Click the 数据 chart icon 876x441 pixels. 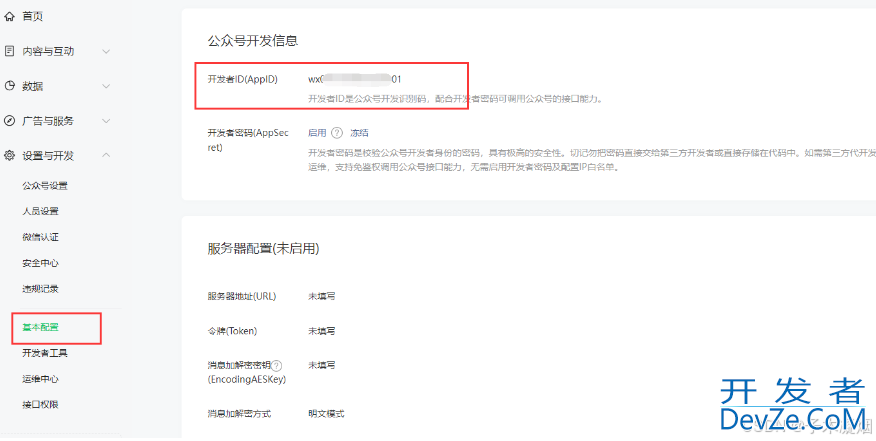click(x=10, y=86)
